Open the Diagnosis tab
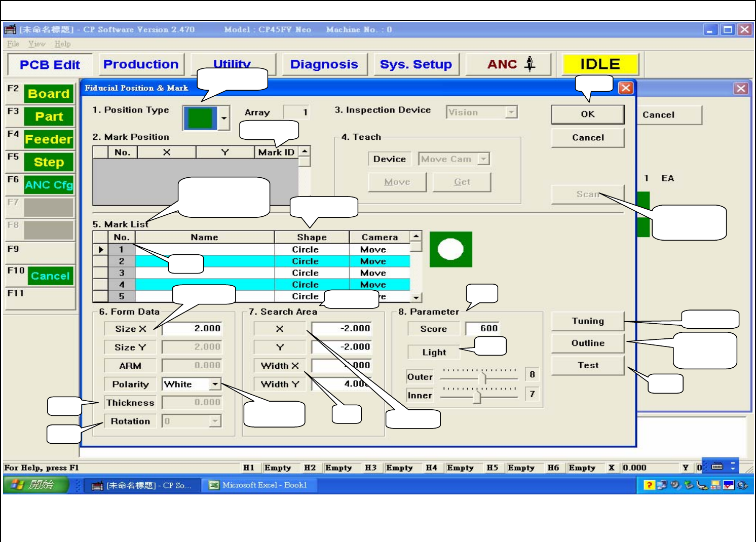This screenshot has width=756, height=542. (324, 64)
